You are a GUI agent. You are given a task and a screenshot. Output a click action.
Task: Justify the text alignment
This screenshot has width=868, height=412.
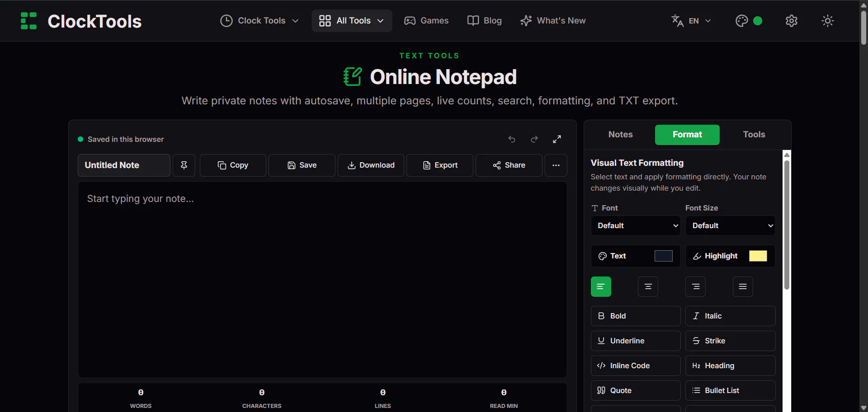pos(743,287)
